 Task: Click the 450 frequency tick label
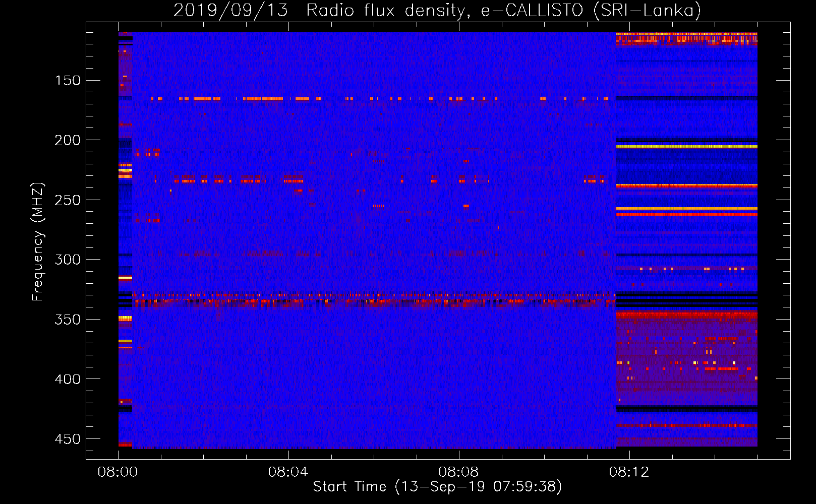(x=68, y=439)
